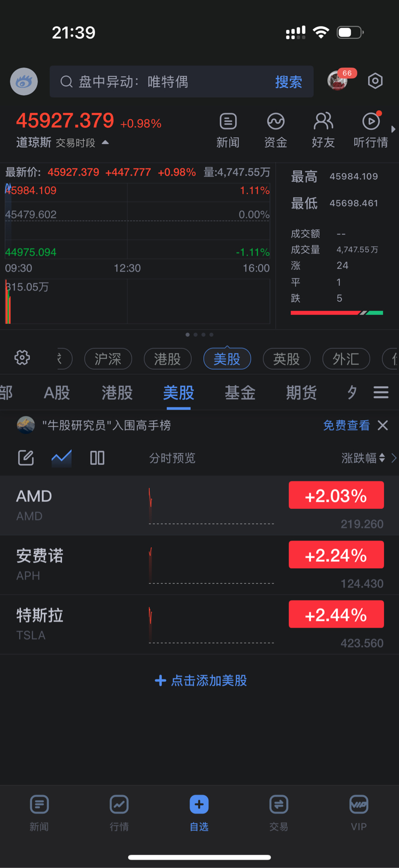This screenshot has height=868, width=399.
Task: Open the hamburger list of categories
Action: (381, 392)
